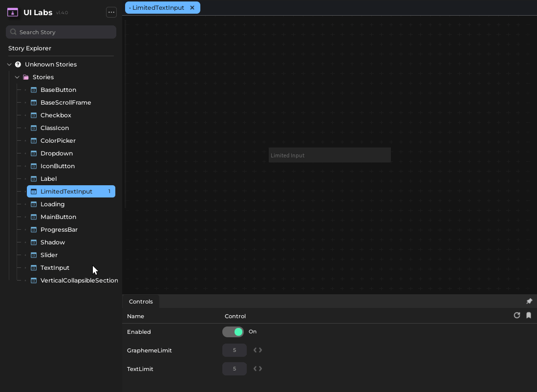Click the bookmark icon in Controls header
This screenshot has height=392, width=537.
point(529,316)
